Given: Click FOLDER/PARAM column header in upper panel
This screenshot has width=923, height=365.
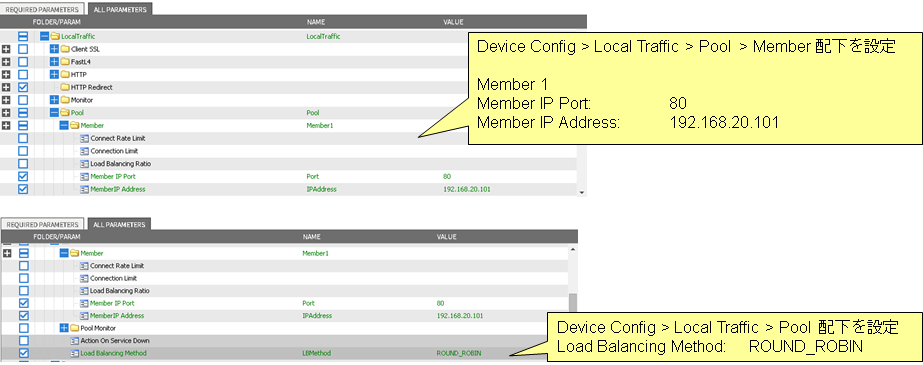Looking at the screenshot, I should click(x=57, y=22).
